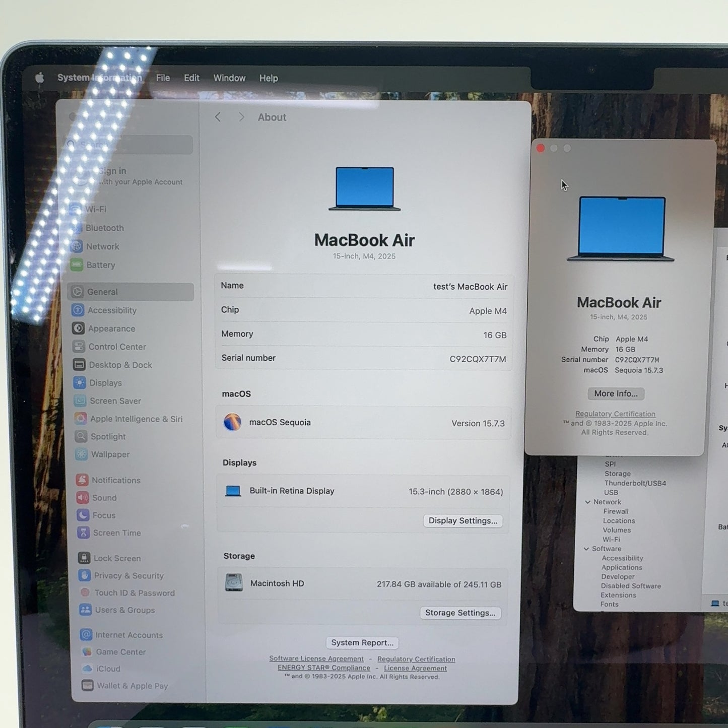Go back using the left chevron

218,117
